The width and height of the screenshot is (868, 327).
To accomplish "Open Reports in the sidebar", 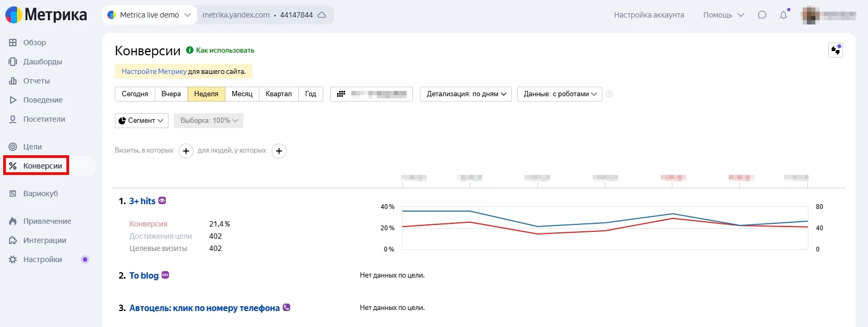I will tap(36, 81).
